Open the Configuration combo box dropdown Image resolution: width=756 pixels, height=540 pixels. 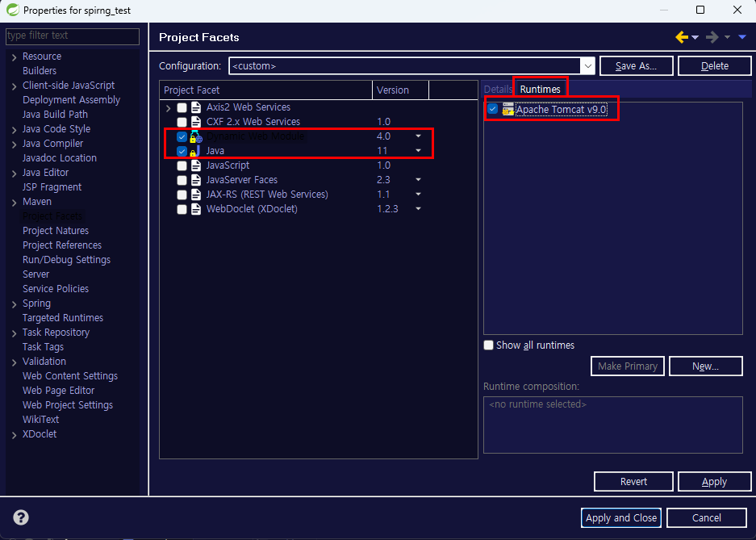pyautogui.click(x=587, y=66)
